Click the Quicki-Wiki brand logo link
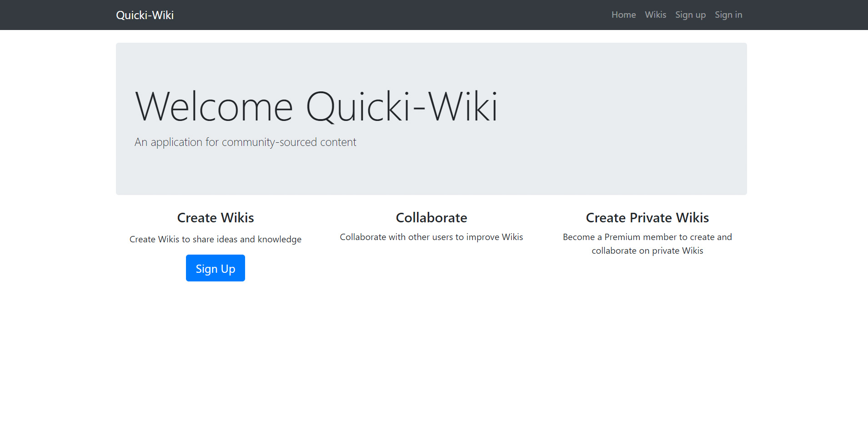This screenshot has width=868, height=426. [x=145, y=15]
